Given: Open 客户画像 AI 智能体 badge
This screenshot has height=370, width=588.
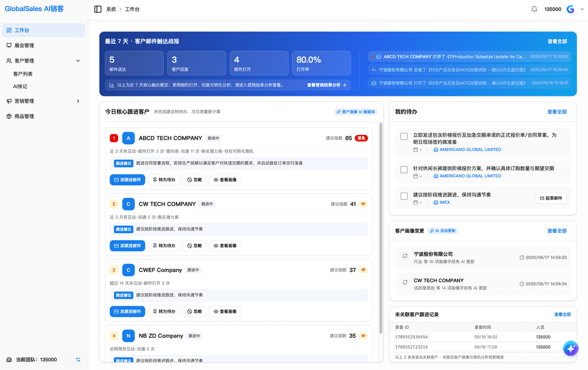Looking at the screenshot, I should coord(356,112).
